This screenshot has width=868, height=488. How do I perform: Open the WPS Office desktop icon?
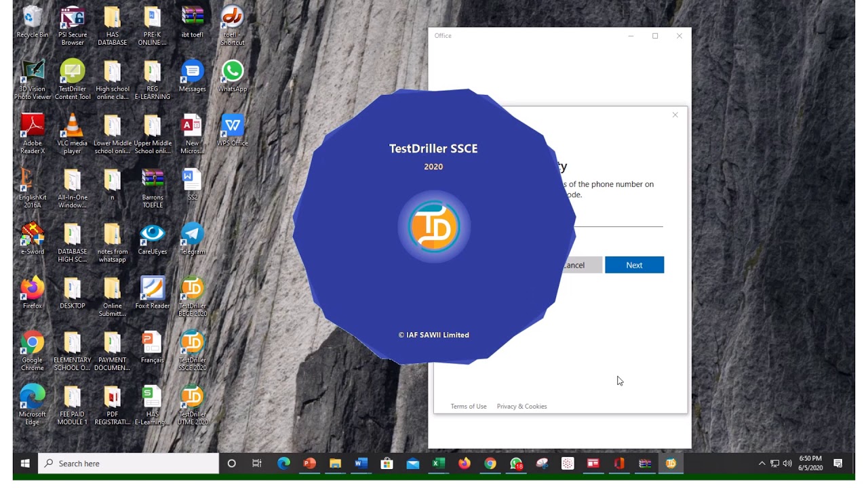pos(233,131)
